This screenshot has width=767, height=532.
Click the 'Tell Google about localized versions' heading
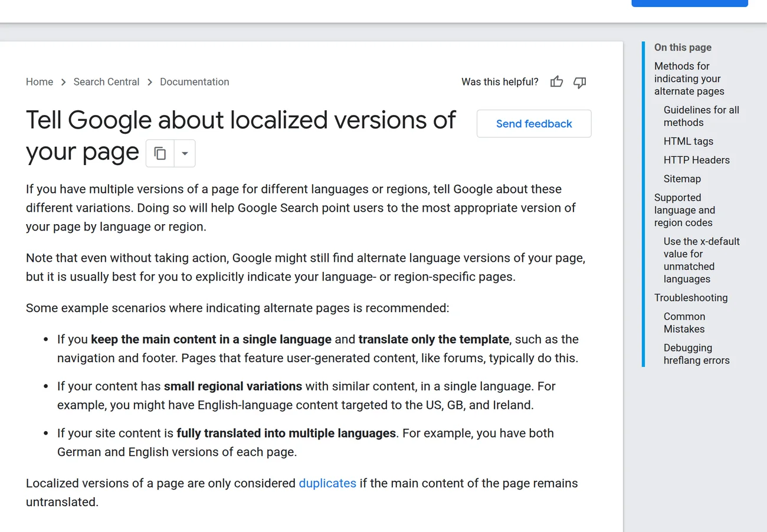pos(241,136)
